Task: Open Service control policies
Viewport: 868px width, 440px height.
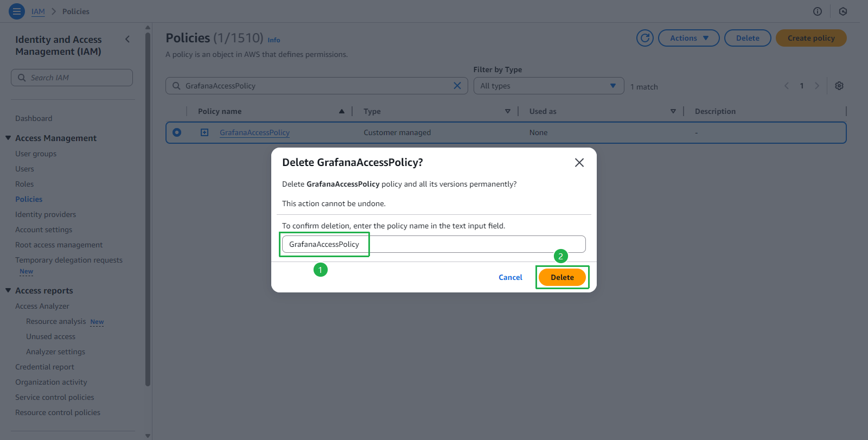Action: coord(55,397)
